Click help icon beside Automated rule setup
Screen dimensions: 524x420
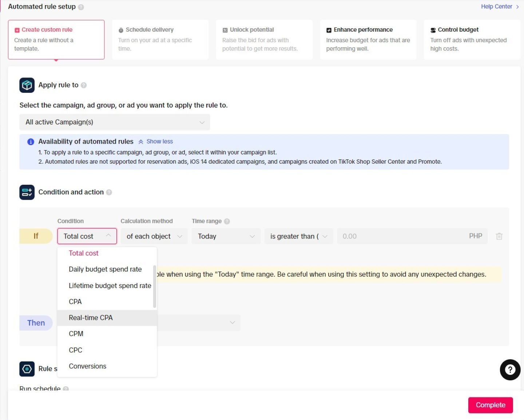81,7
